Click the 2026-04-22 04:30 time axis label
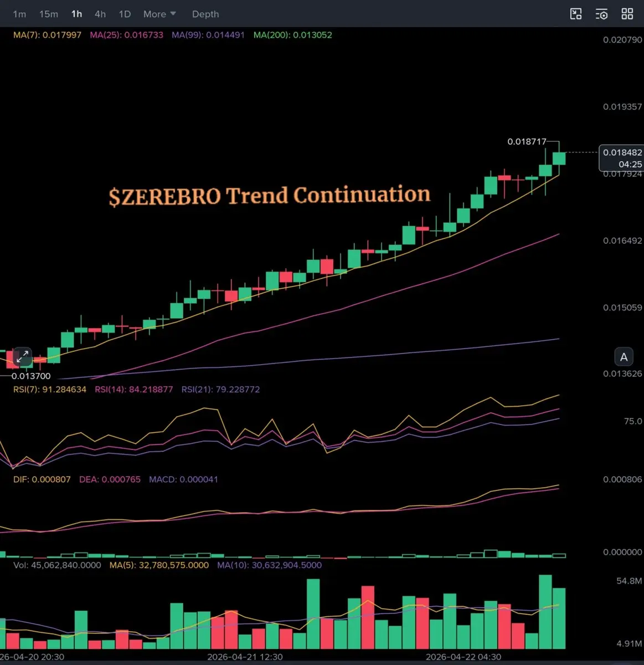 point(463,657)
